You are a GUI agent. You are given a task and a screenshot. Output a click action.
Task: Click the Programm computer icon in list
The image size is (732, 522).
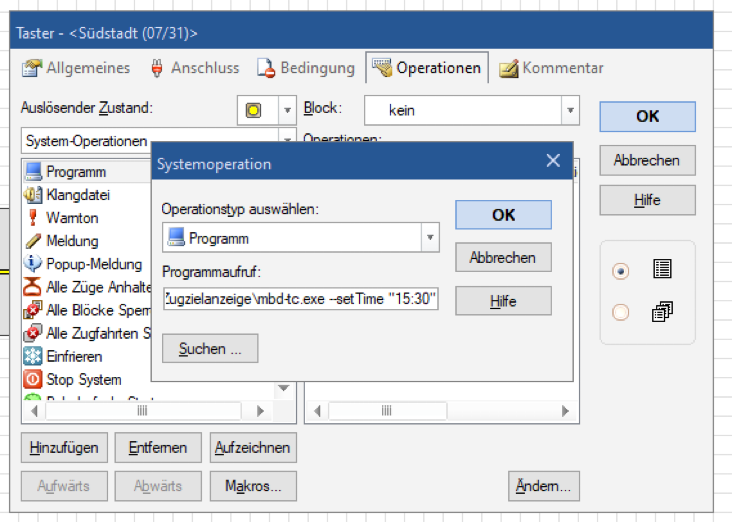(33, 172)
